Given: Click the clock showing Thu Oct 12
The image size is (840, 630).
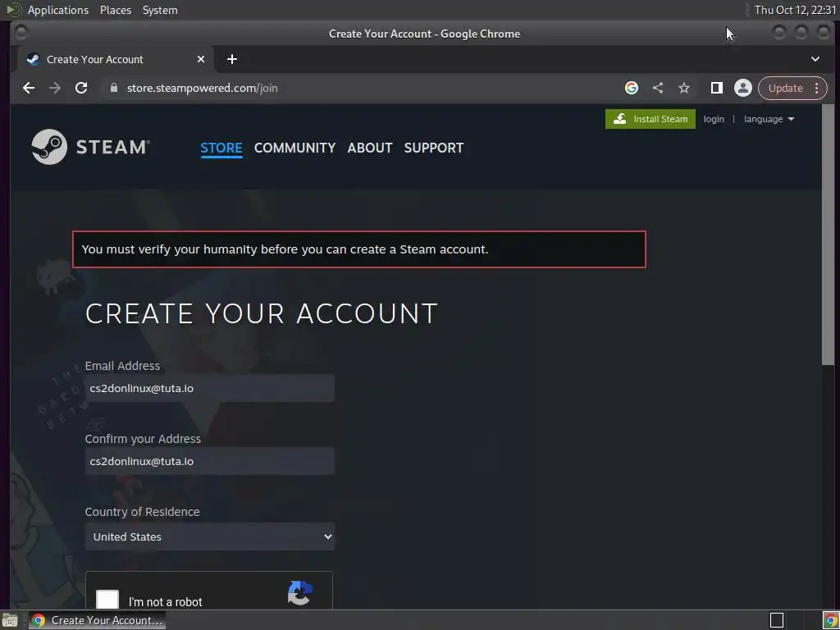Looking at the screenshot, I should pos(795,10).
